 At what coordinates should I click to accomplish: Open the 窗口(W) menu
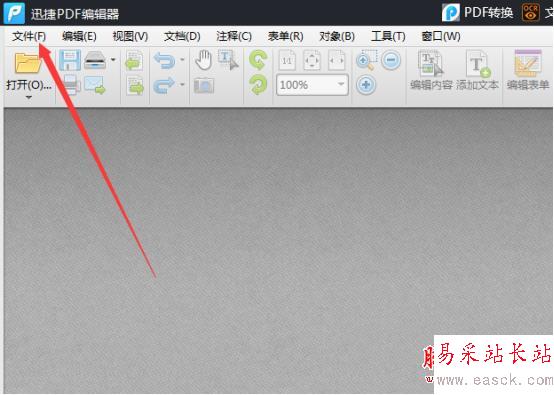[441, 36]
